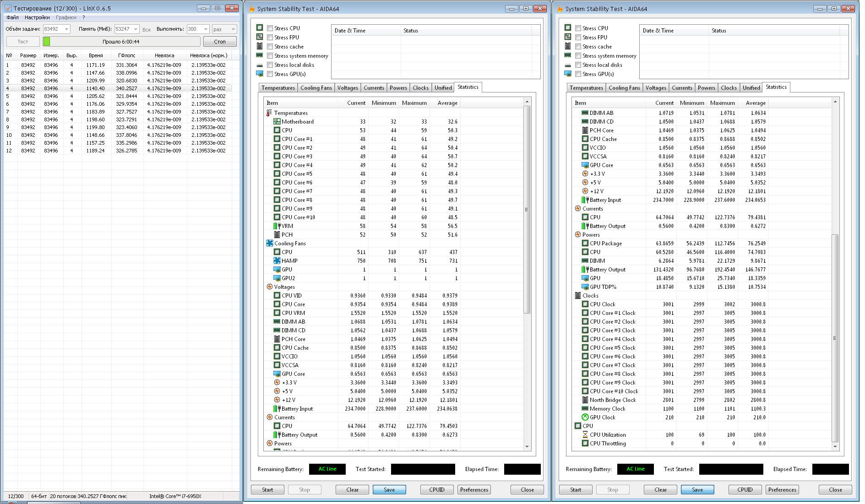Screen dimensions: 865x504
Task: Check Stress GPU(s) in the right AIDA64 window
Action: pos(578,74)
